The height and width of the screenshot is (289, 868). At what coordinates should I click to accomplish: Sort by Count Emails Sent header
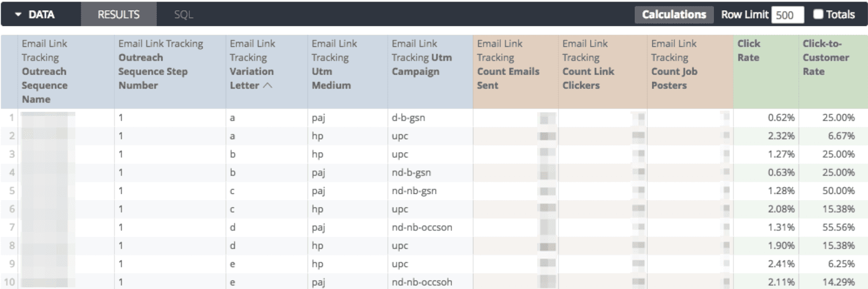508,65
